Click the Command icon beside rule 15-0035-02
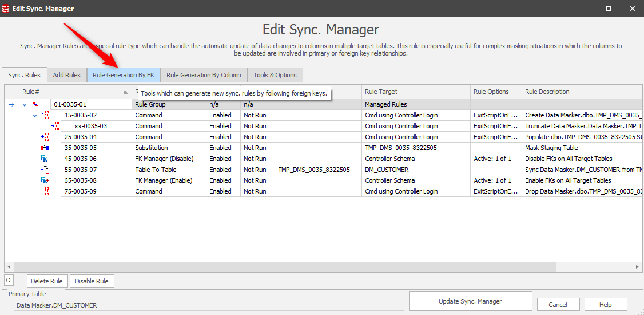Image resolution: width=644 pixels, height=315 pixels. tap(45, 115)
